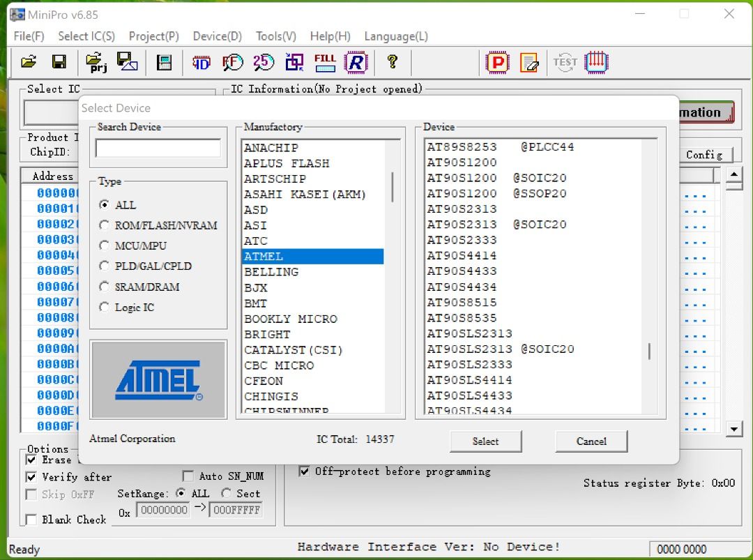The width and height of the screenshot is (753, 560).
Task: Click the TEST toolbar icon
Action: click(565, 63)
